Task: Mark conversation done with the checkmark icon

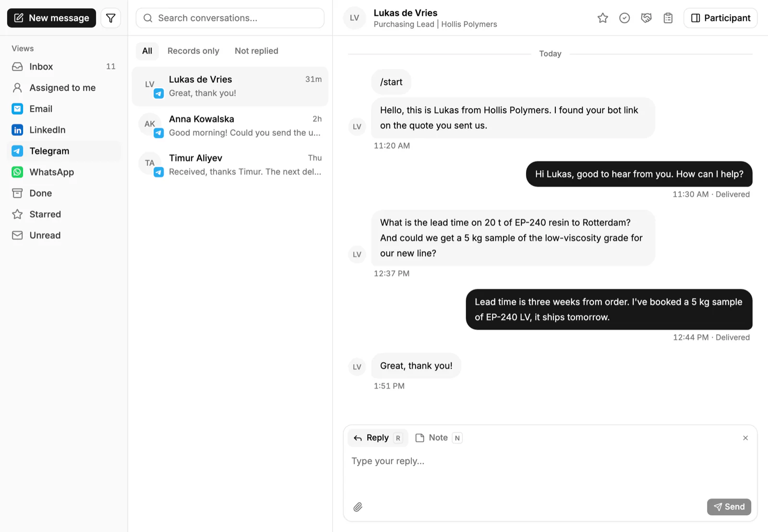Action: click(624, 18)
